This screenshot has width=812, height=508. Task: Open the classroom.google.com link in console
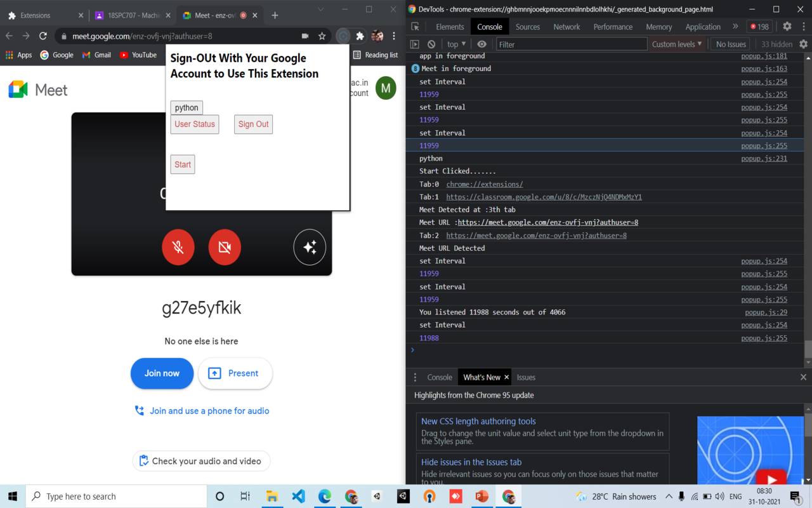click(x=544, y=197)
